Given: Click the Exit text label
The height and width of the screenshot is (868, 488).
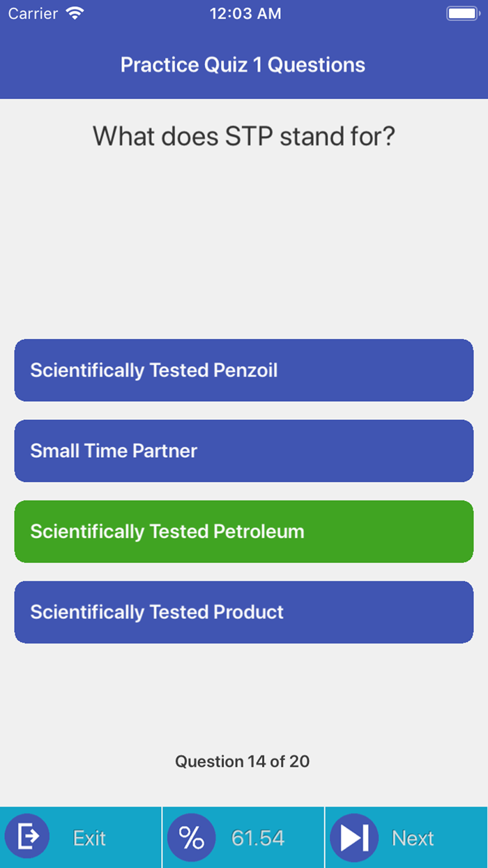Looking at the screenshot, I should pos(89,838).
